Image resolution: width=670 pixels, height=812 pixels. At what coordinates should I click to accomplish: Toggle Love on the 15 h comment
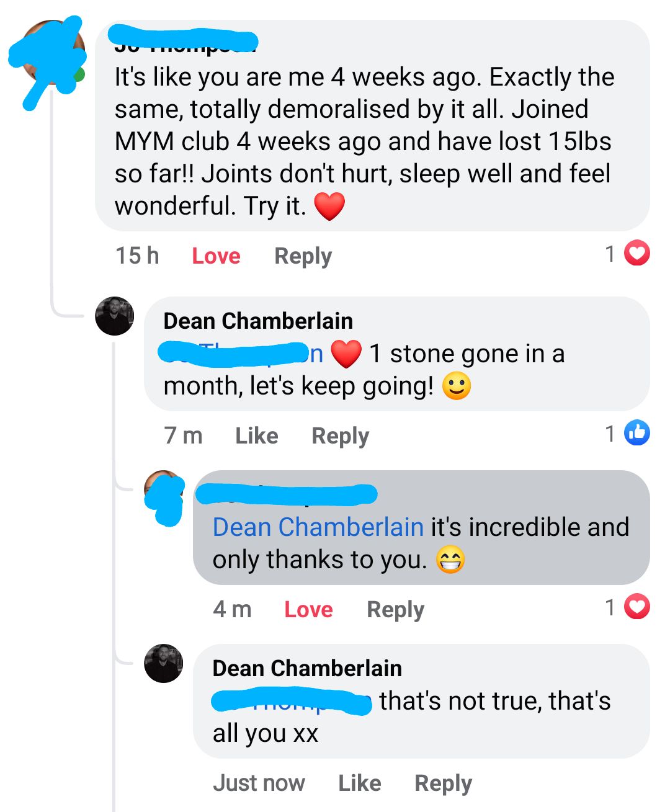[x=216, y=256]
